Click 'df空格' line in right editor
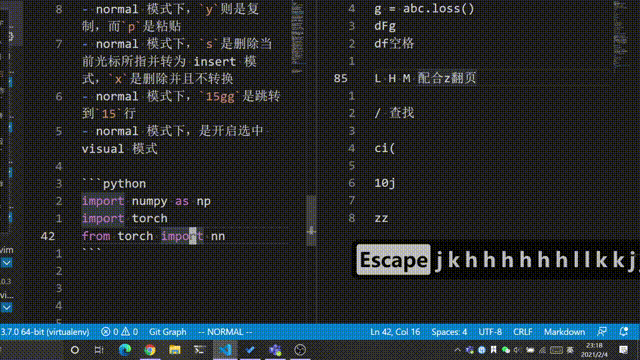The width and height of the screenshot is (640, 360). point(394,44)
